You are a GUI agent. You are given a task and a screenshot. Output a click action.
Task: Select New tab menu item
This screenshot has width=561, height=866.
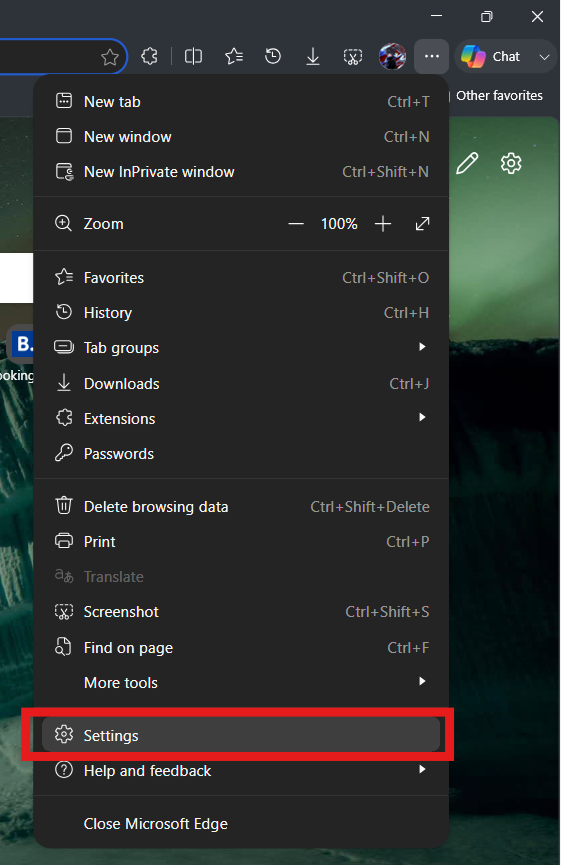(241, 102)
